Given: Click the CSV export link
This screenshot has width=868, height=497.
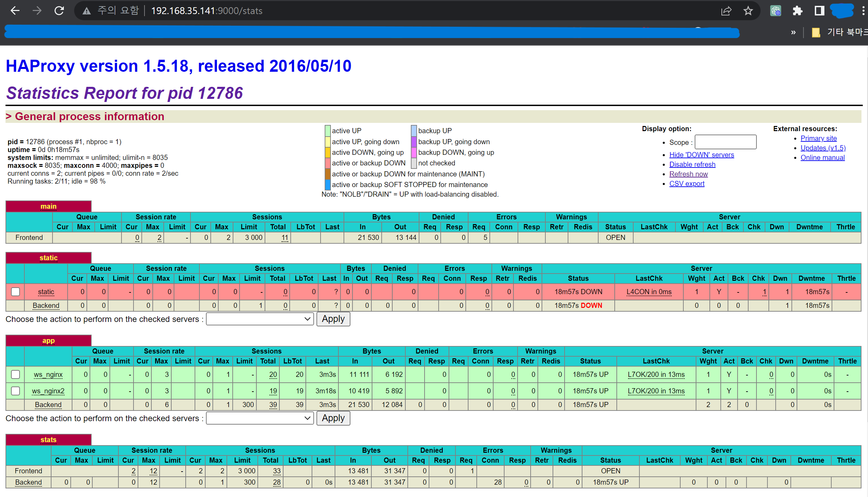Looking at the screenshot, I should [x=686, y=184].
